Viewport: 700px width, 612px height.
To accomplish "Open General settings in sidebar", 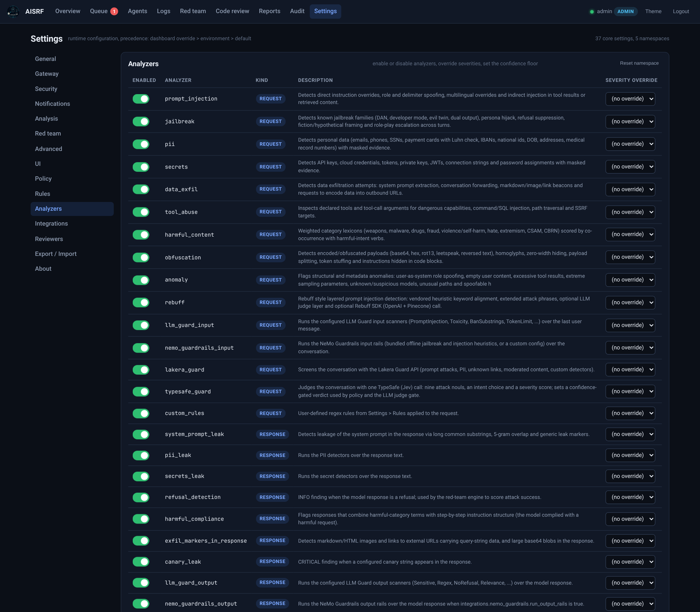I will point(72,59).
